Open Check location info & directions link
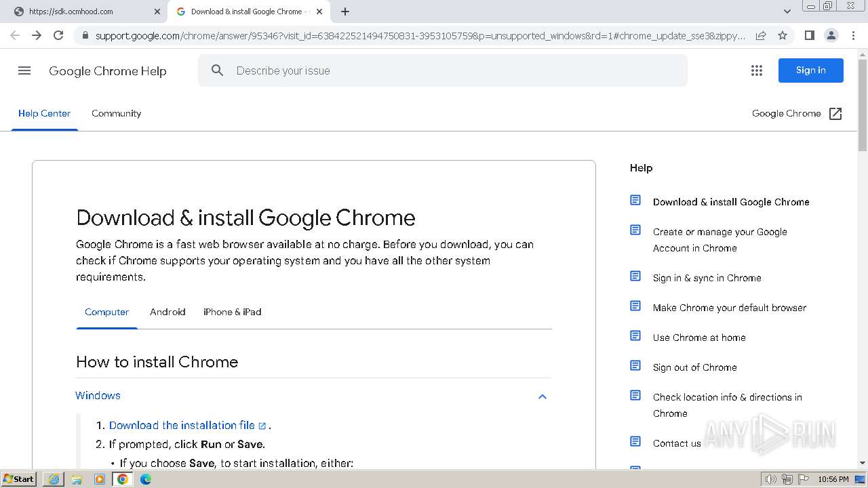 click(728, 405)
